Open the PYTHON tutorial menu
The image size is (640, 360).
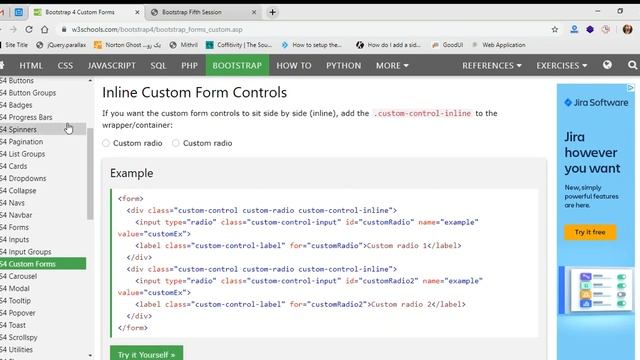click(x=344, y=65)
